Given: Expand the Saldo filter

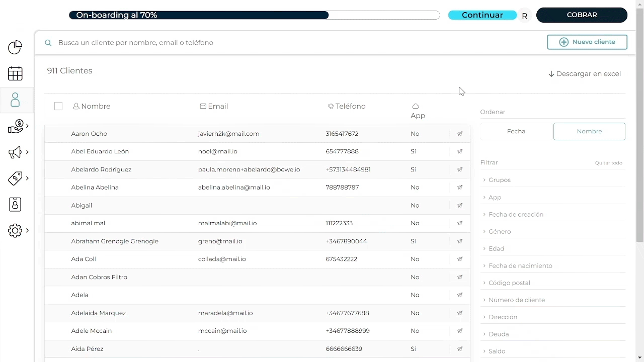Looking at the screenshot, I should pyautogui.click(x=552, y=351).
